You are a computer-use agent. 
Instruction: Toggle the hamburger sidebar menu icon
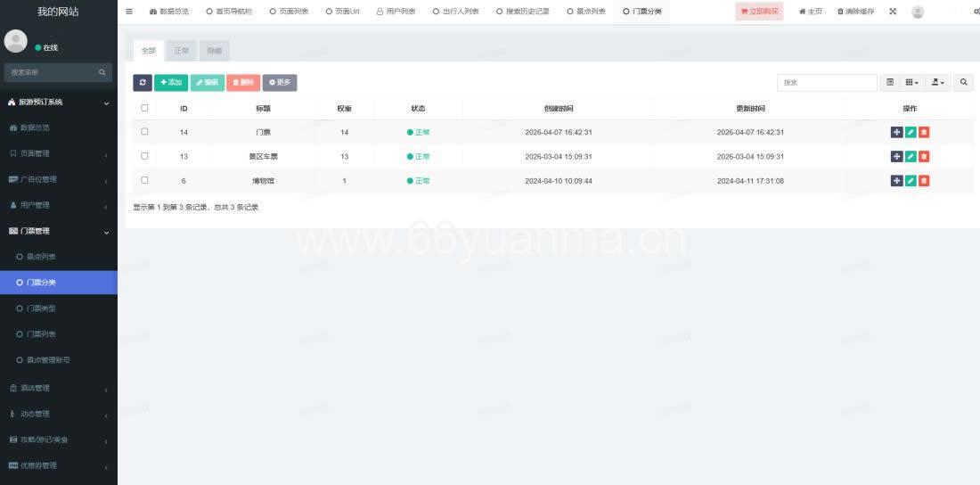pyautogui.click(x=129, y=12)
